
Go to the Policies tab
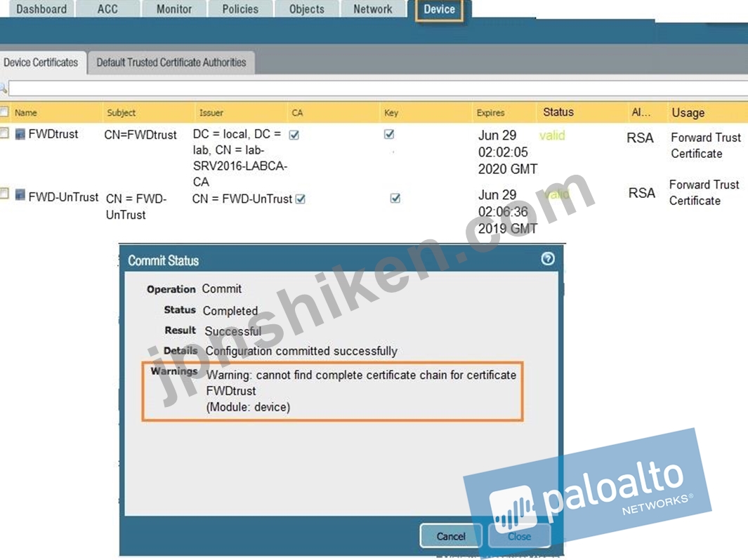240,9
